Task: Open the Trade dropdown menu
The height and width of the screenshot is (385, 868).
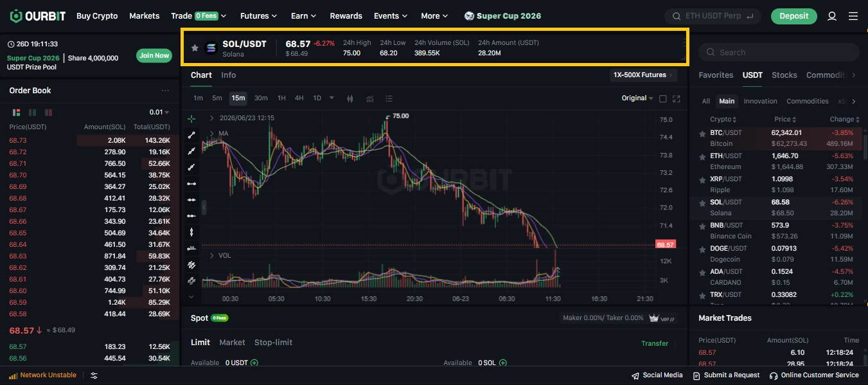Action: [199, 16]
